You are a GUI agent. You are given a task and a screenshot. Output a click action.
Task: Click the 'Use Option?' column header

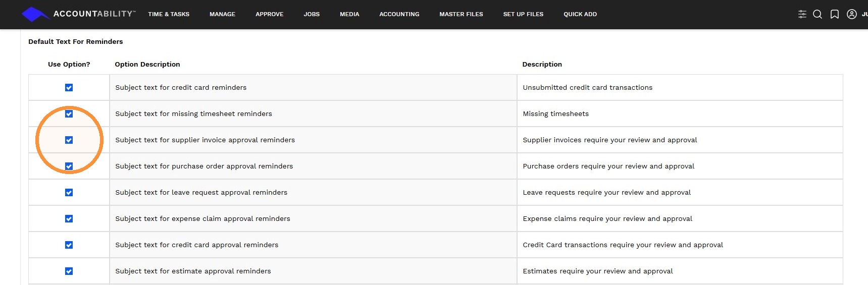69,65
